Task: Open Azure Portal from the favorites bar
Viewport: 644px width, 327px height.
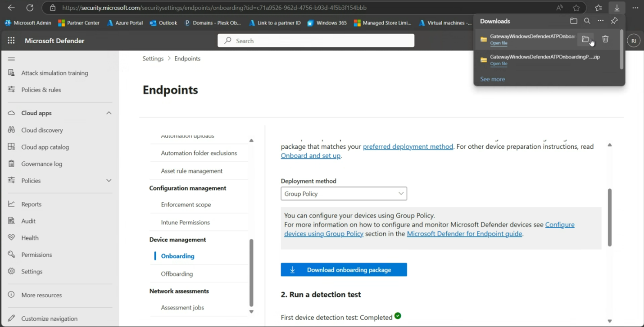Action: click(x=125, y=23)
